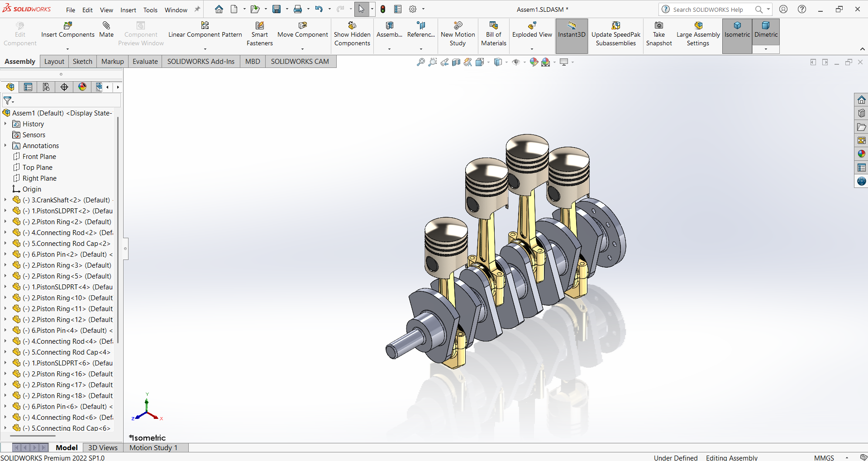Open the Tools menu

pos(150,10)
